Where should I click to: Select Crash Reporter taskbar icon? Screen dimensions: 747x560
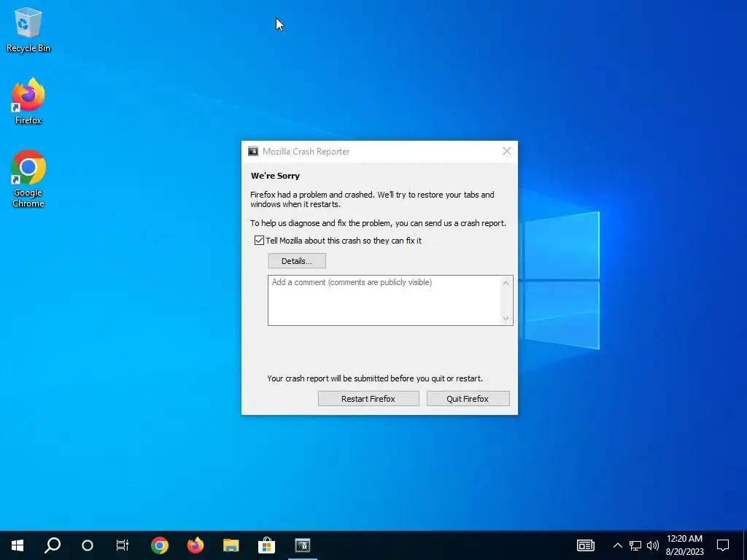coord(303,545)
